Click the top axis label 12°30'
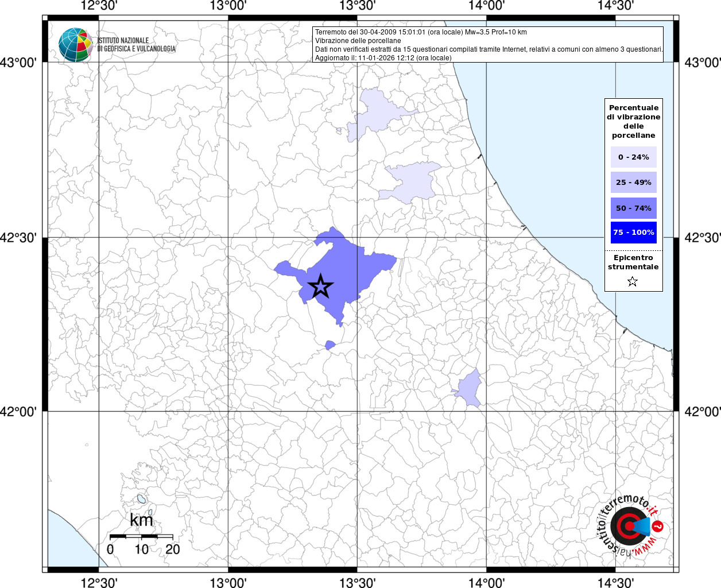 click(99, 6)
